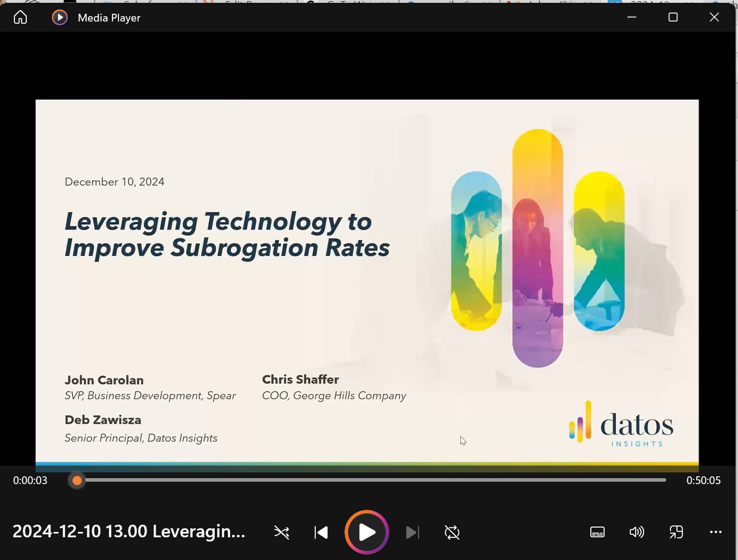Skip to the previous track

click(x=321, y=532)
